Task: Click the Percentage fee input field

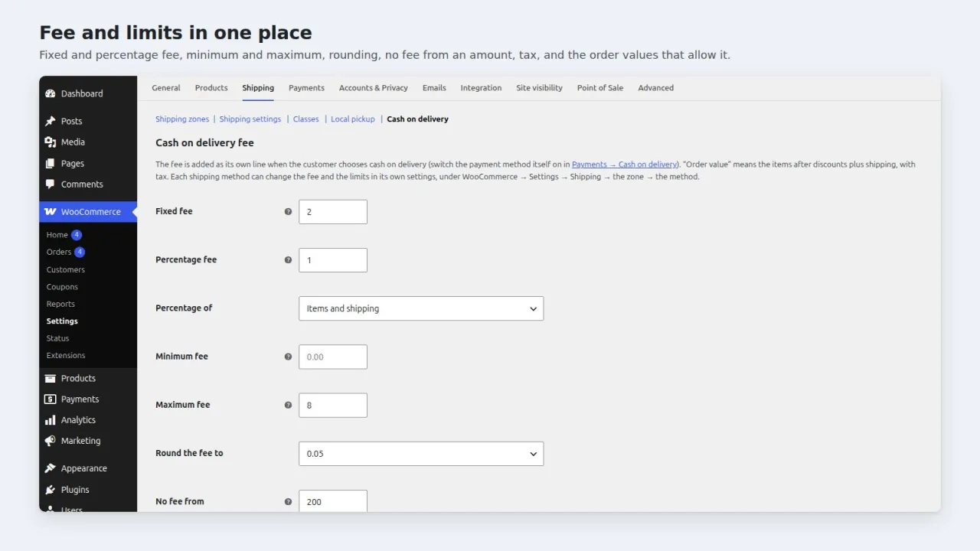Action: pos(333,260)
